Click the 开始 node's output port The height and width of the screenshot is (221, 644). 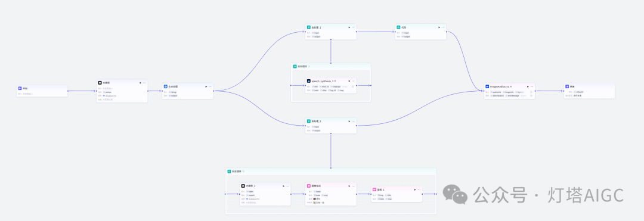[68, 91]
